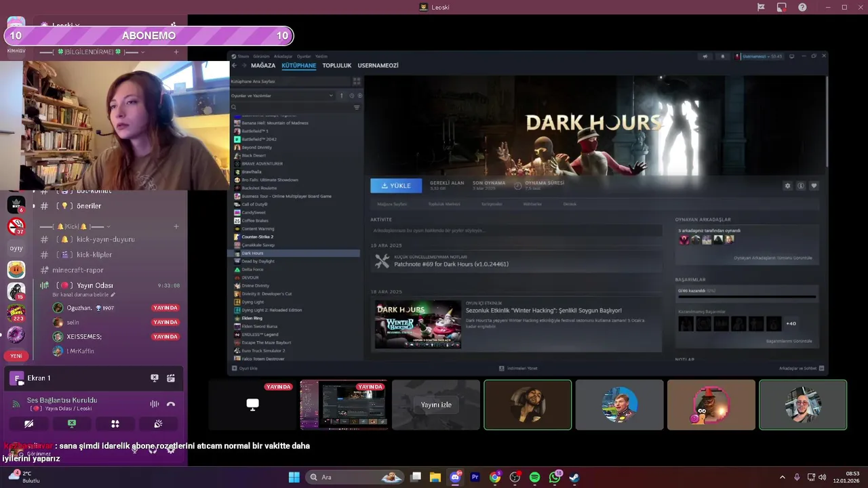The width and height of the screenshot is (868, 488).
Task: Open advanced filter icon beside library search
Action: click(x=357, y=108)
